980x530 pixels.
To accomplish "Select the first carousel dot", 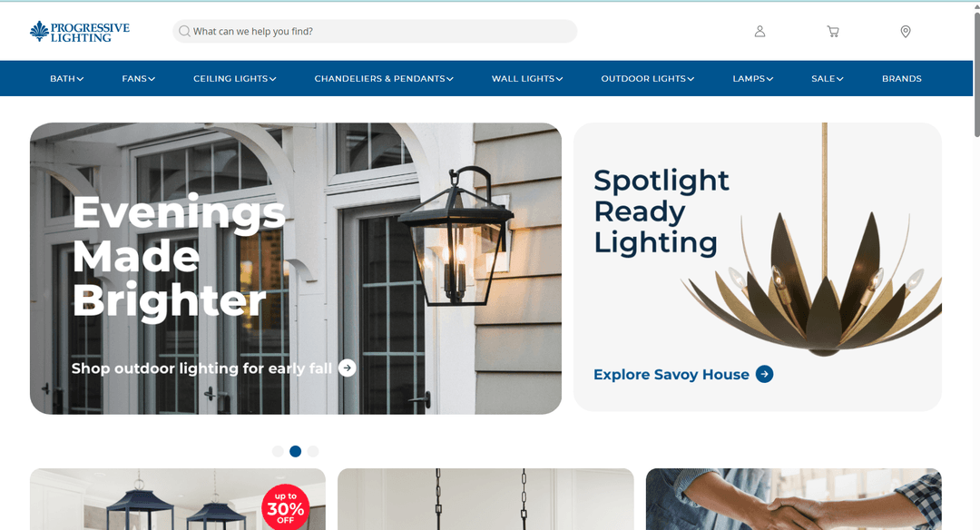I will click(279, 451).
